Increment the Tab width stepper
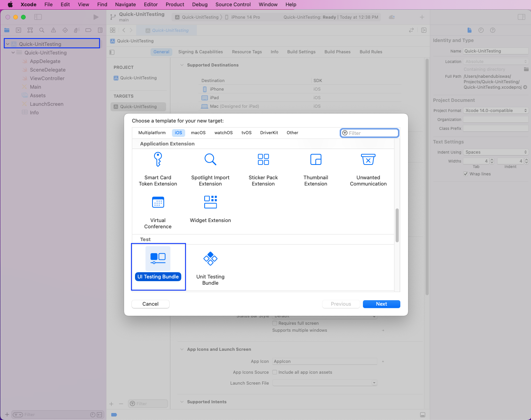The width and height of the screenshot is (531, 420). click(492, 159)
